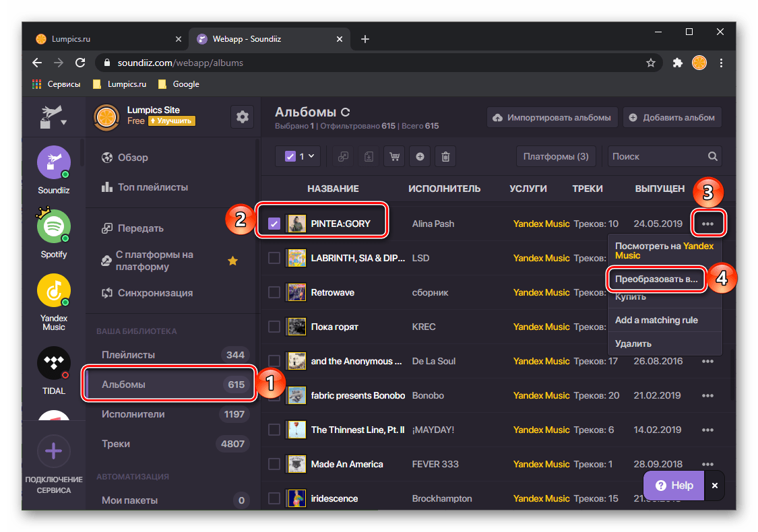The height and width of the screenshot is (532, 758).
Task: Click the Spotify service icon
Action: (x=54, y=227)
